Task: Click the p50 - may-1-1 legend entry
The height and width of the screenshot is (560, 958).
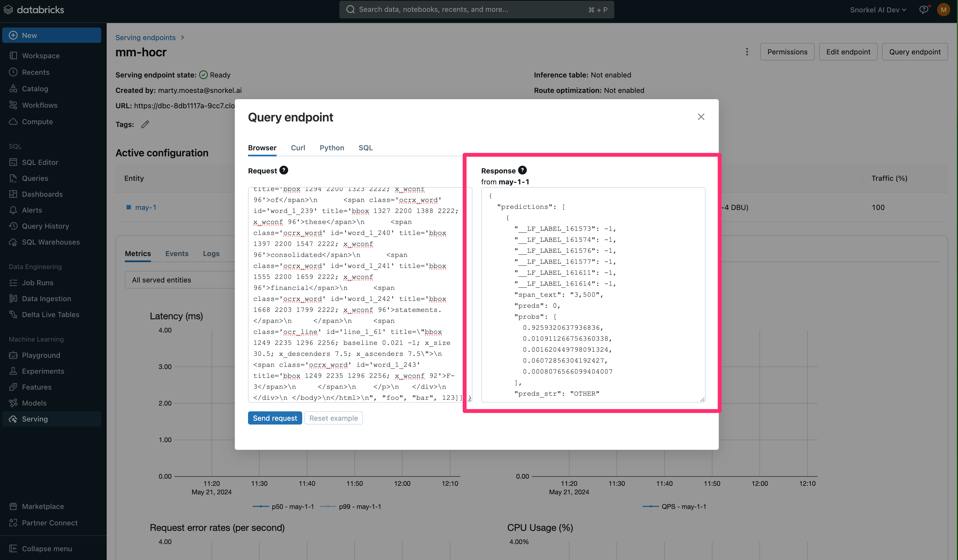Action: coord(283,506)
